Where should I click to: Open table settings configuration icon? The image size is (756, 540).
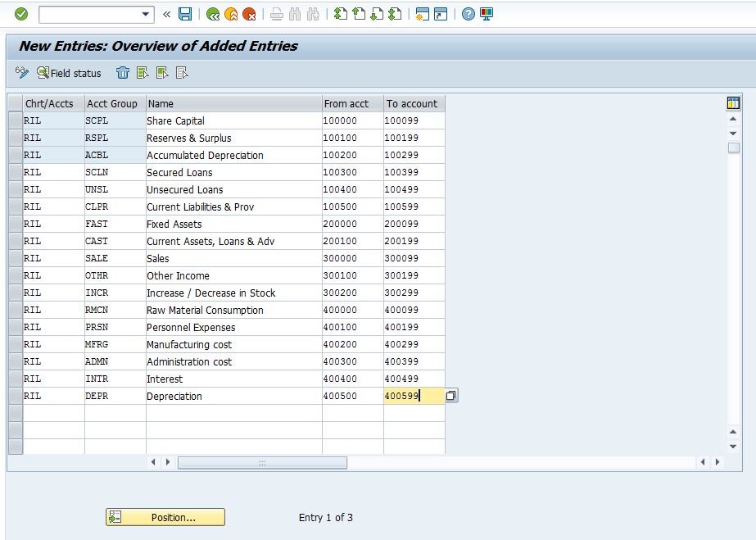coord(733,102)
